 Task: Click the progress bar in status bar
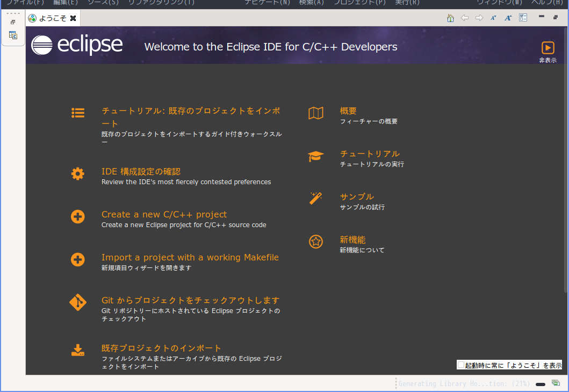pos(541,384)
